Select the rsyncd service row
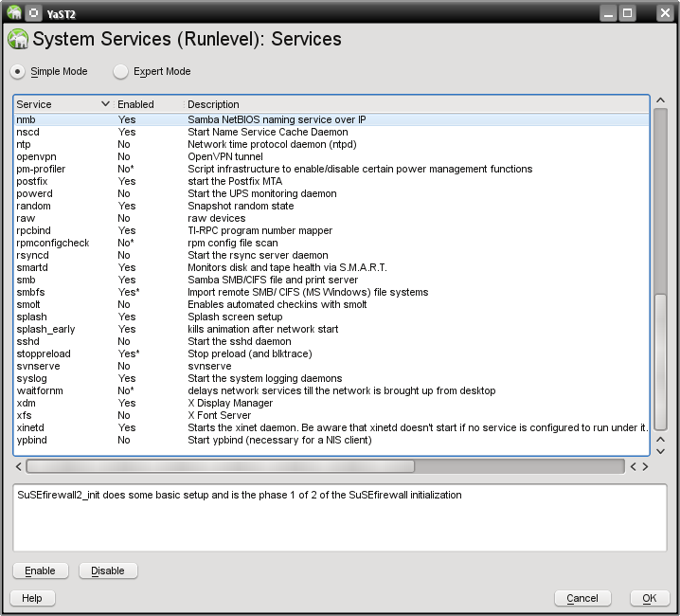 pos(331,255)
